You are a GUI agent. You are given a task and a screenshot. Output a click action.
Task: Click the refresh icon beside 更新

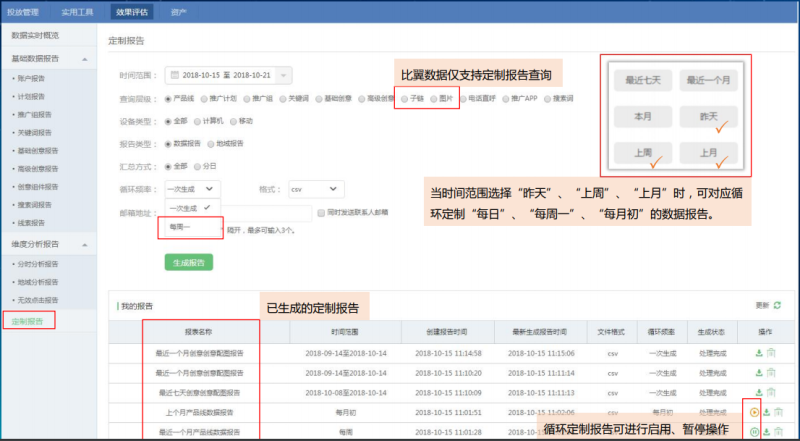(777, 304)
